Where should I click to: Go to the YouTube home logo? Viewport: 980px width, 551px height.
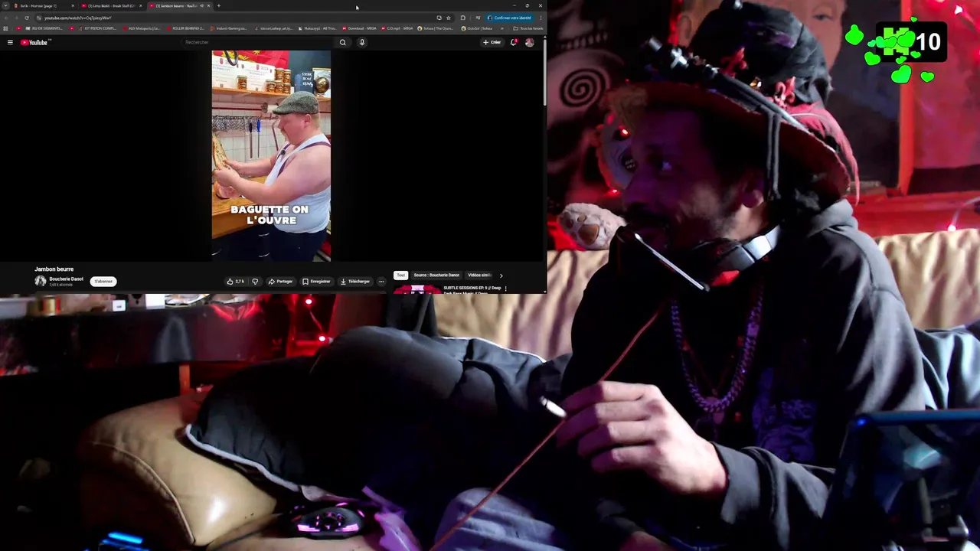34,42
